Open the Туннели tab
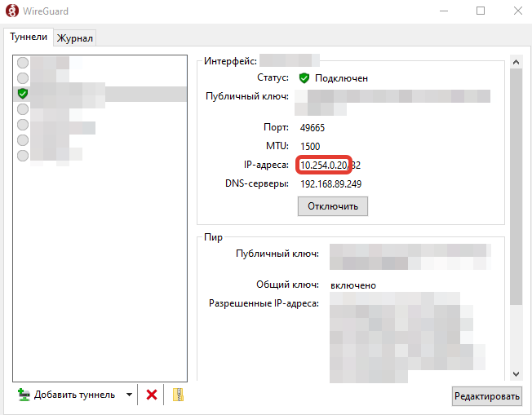Viewport: 532px width, 415px height. (x=29, y=37)
